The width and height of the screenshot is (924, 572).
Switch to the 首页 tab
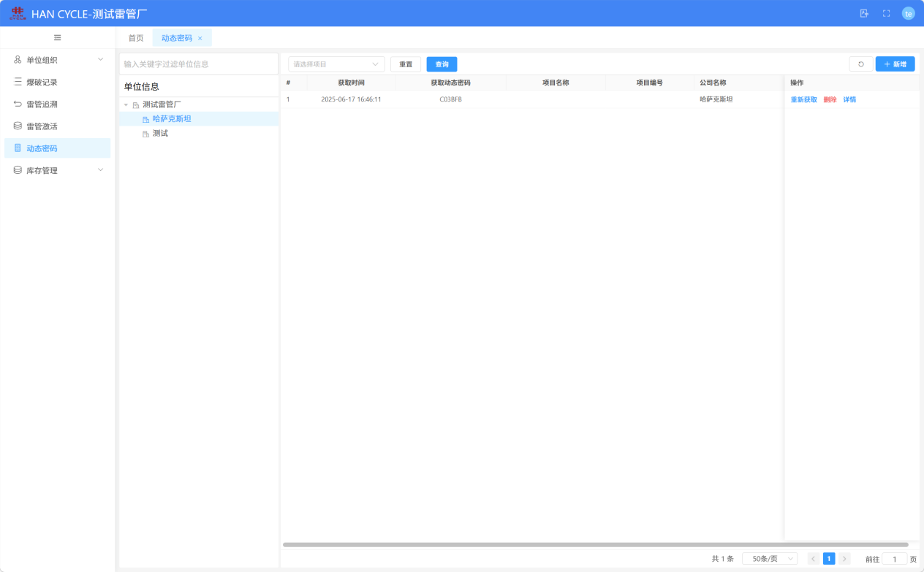[136, 38]
